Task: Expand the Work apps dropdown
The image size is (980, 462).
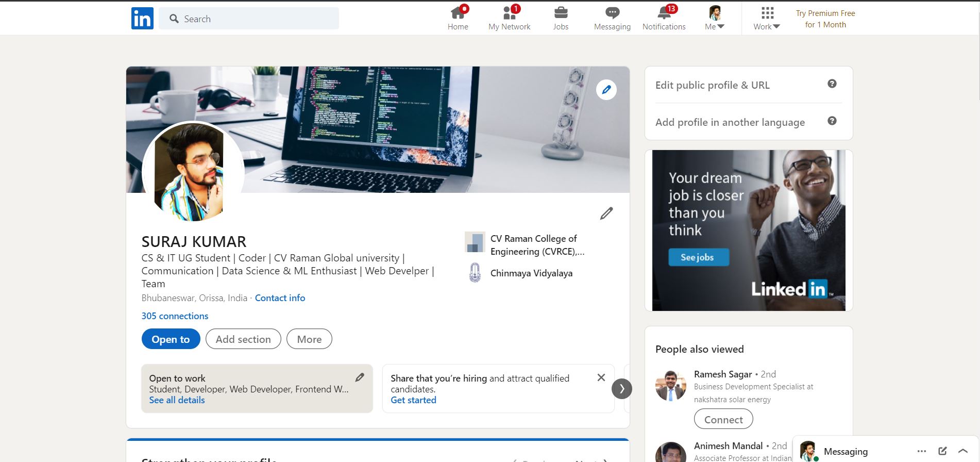Action: [767, 19]
